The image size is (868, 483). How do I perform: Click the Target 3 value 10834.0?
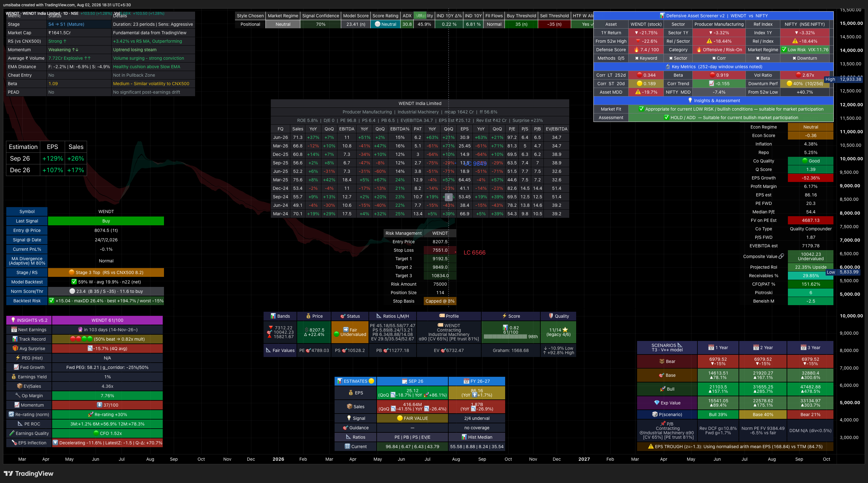[x=440, y=275]
